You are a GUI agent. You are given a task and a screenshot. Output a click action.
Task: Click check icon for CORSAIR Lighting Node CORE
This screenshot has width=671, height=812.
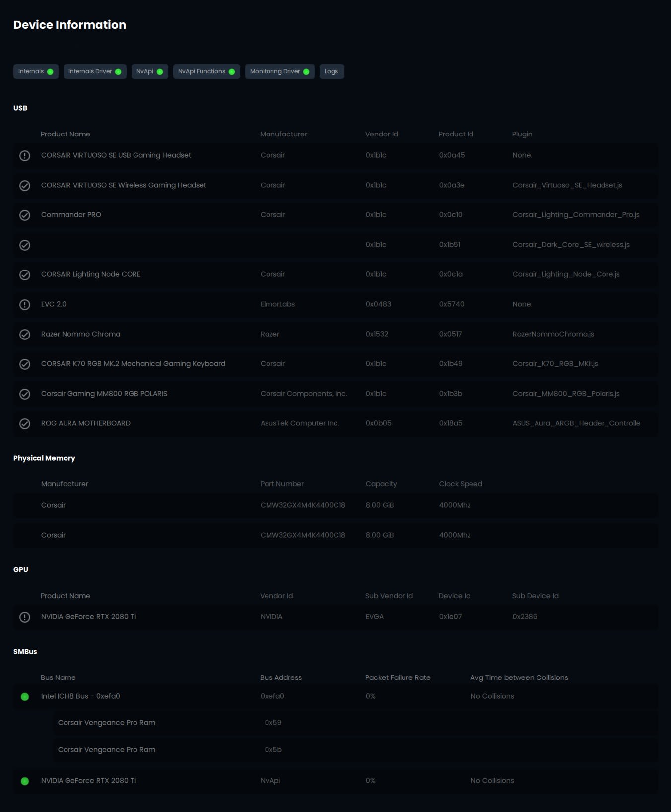[25, 275]
